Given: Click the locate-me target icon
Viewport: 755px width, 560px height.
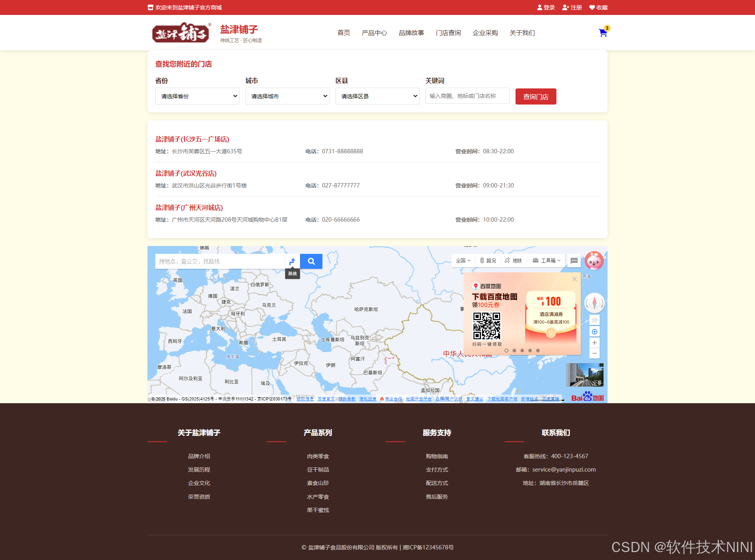Looking at the screenshot, I should pyautogui.click(x=595, y=332).
